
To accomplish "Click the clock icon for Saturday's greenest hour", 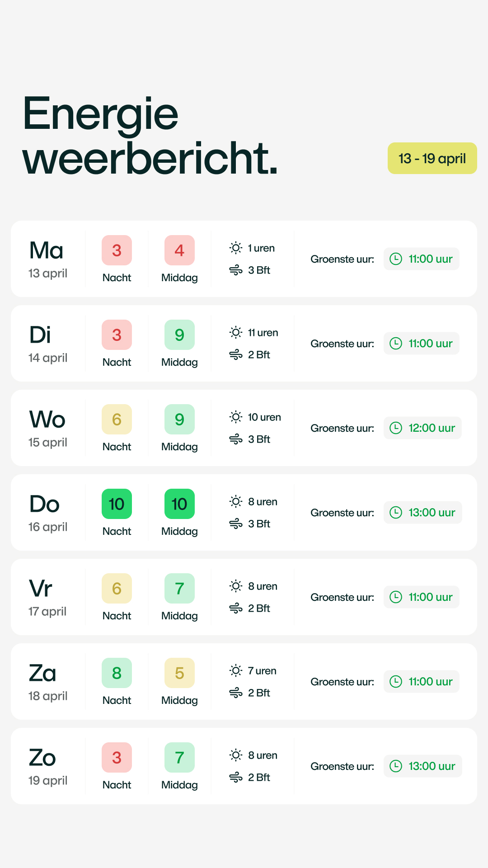I will (x=396, y=681).
